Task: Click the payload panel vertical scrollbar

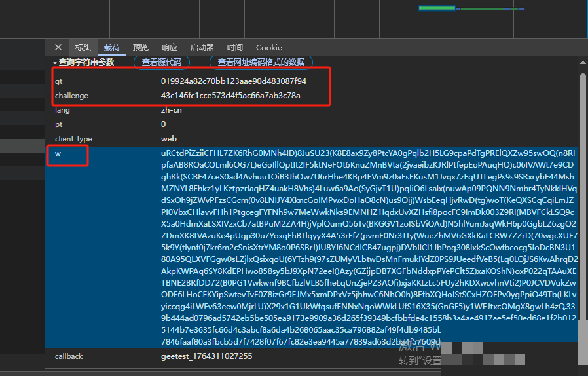Action: pyautogui.click(x=583, y=197)
